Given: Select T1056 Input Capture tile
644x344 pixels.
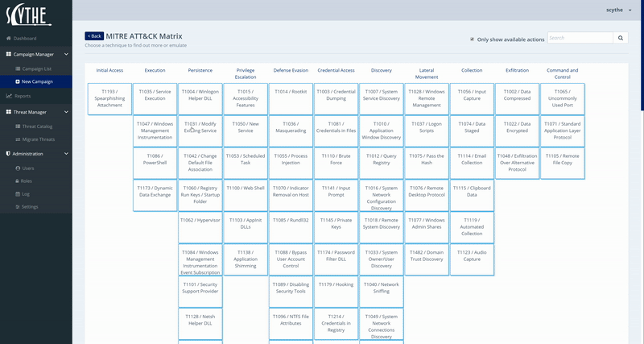Looking at the screenshot, I should (x=472, y=99).
